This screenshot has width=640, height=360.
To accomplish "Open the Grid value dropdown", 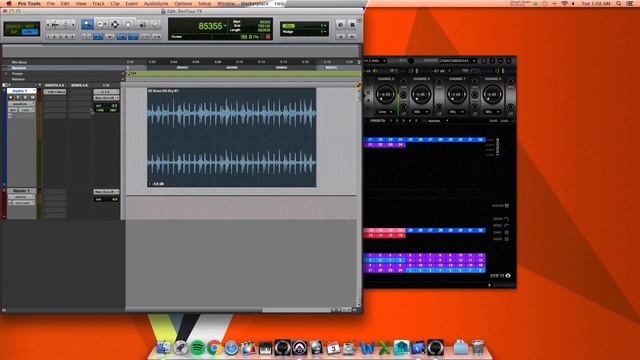I will pos(324,25).
